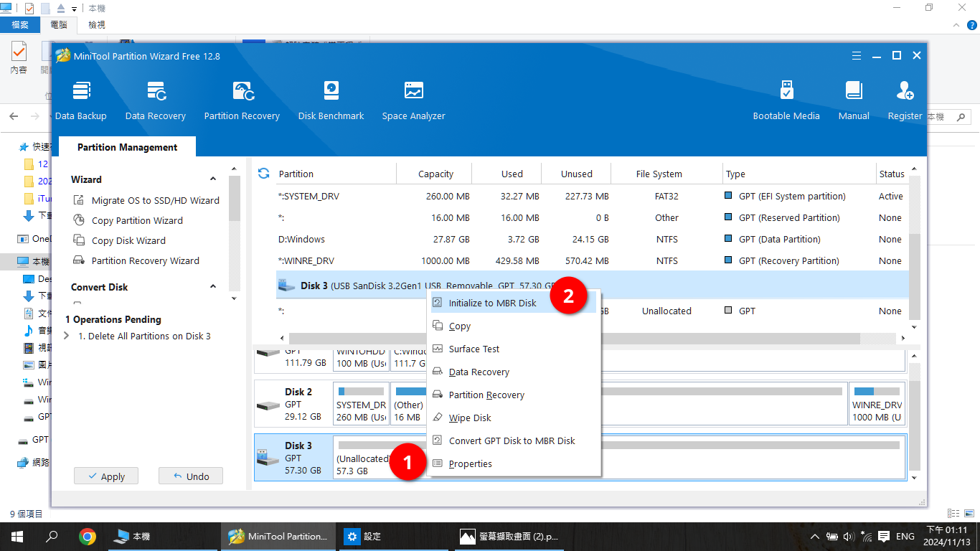
Task: Open Google Chrome from the taskbar
Action: click(88, 536)
